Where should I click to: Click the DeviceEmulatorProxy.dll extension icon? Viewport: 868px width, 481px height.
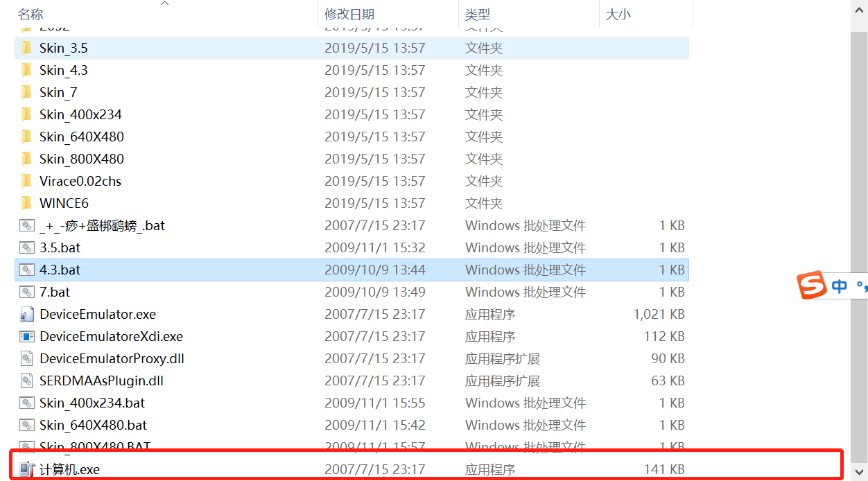click(x=27, y=358)
